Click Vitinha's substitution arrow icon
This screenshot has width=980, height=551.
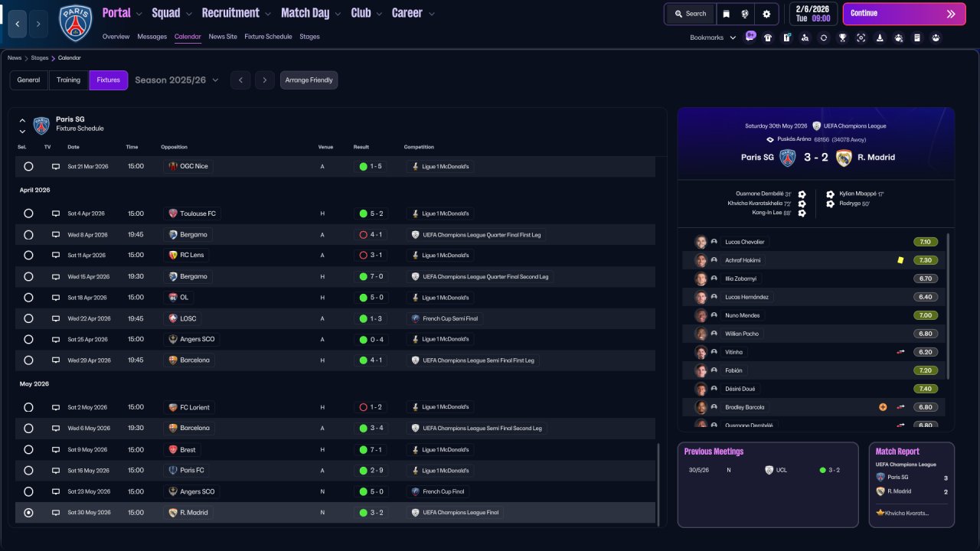pyautogui.click(x=901, y=352)
